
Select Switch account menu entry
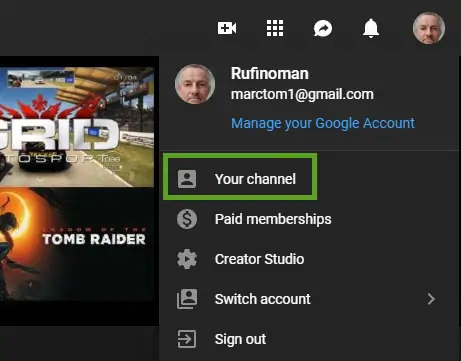point(309,299)
